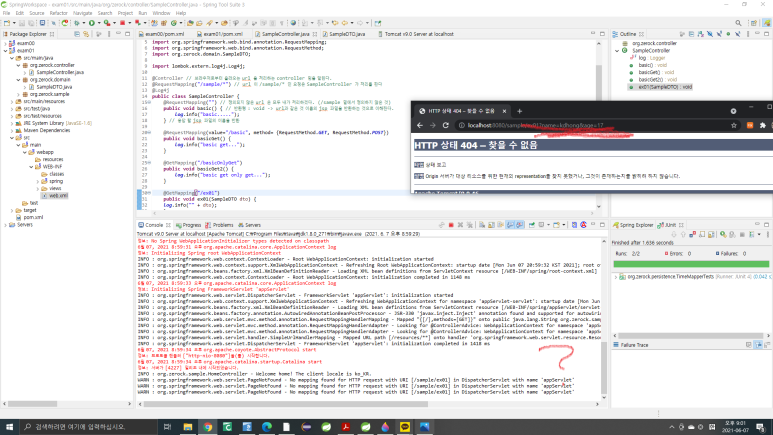Click the toolbar magnifier Search icon

point(738,23)
